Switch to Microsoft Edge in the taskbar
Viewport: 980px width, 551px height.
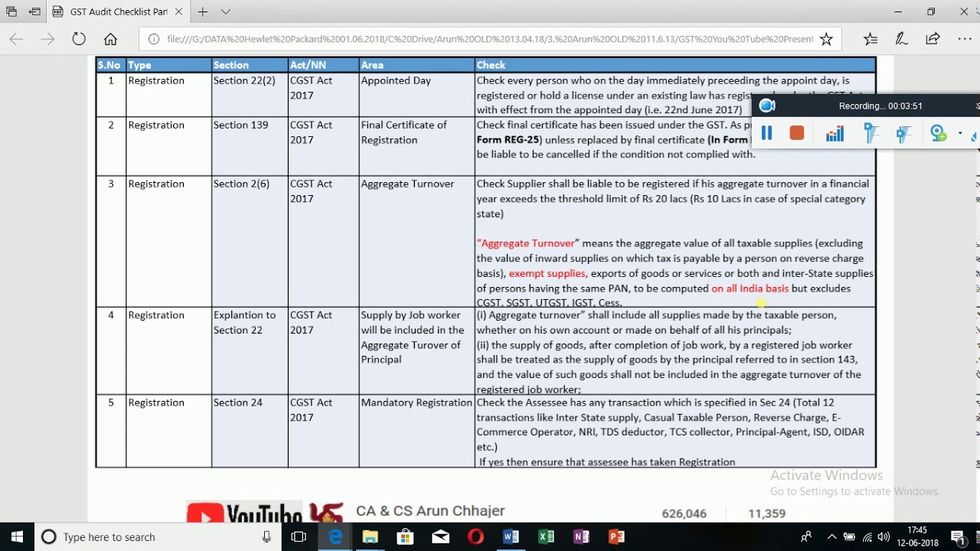click(335, 537)
